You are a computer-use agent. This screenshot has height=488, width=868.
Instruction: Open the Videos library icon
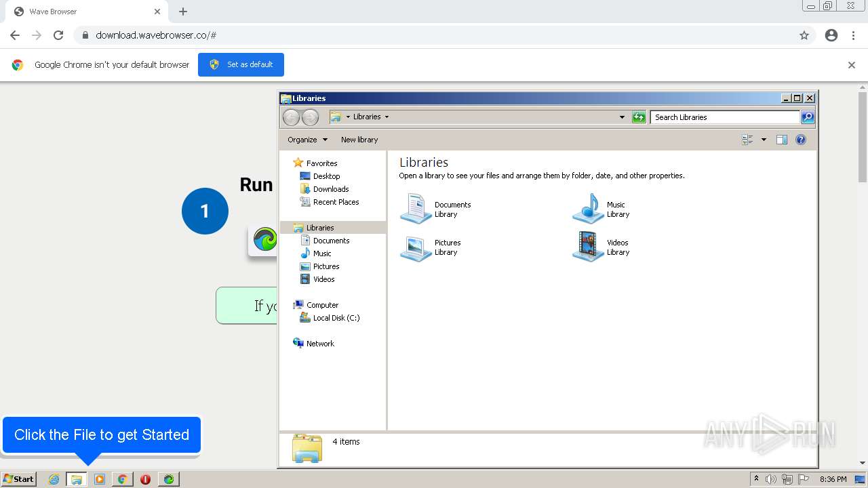588,247
